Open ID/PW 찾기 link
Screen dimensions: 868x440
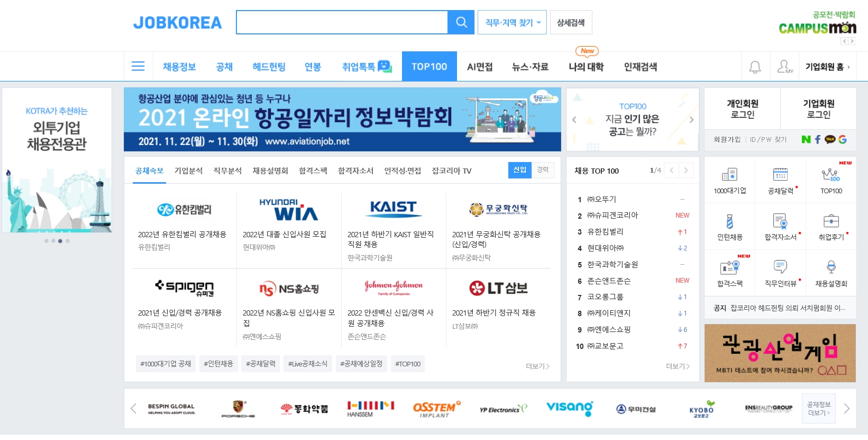768,139
